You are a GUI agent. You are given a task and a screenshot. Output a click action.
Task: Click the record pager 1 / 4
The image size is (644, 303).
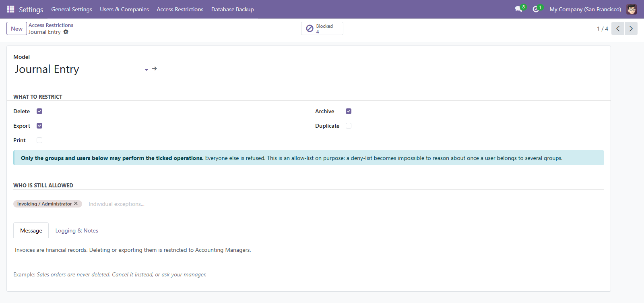tap(603, 29)
